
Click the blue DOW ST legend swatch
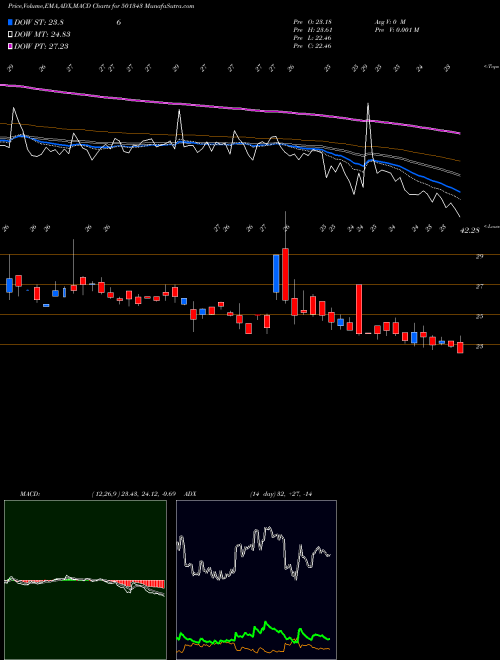tap(11, 22)
